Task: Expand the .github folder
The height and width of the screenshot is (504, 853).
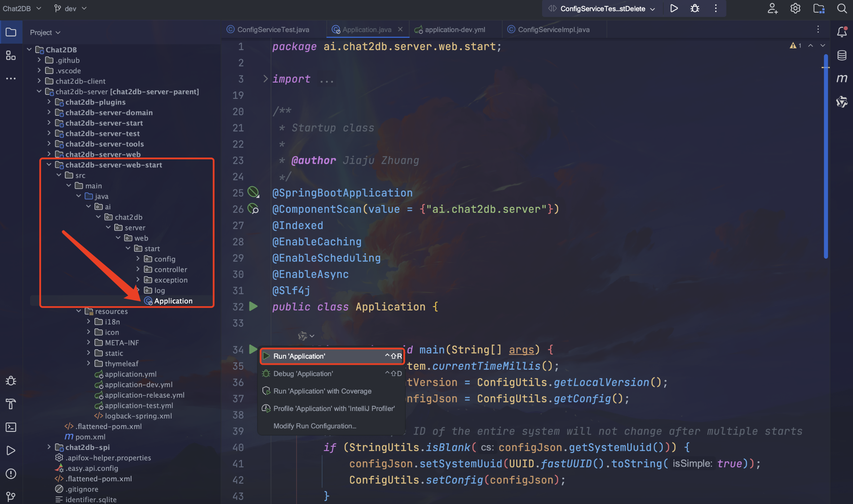Action: (x=39, y=60)
